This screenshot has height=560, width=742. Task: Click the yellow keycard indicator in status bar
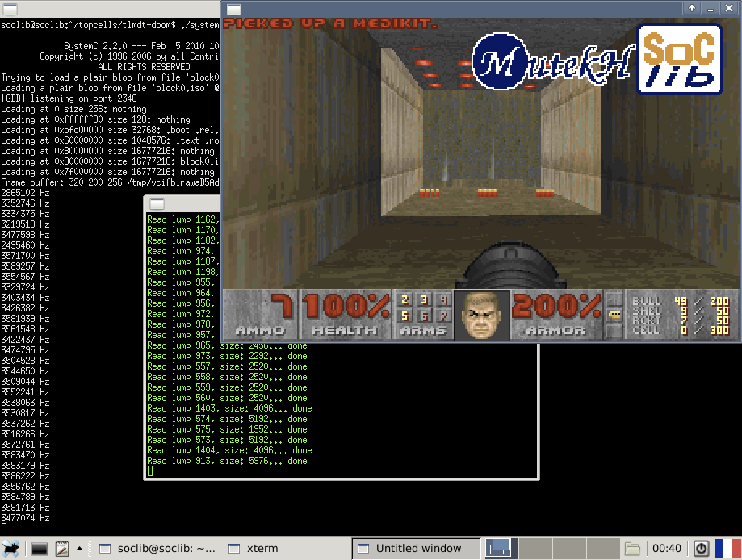tap(614, 315)
